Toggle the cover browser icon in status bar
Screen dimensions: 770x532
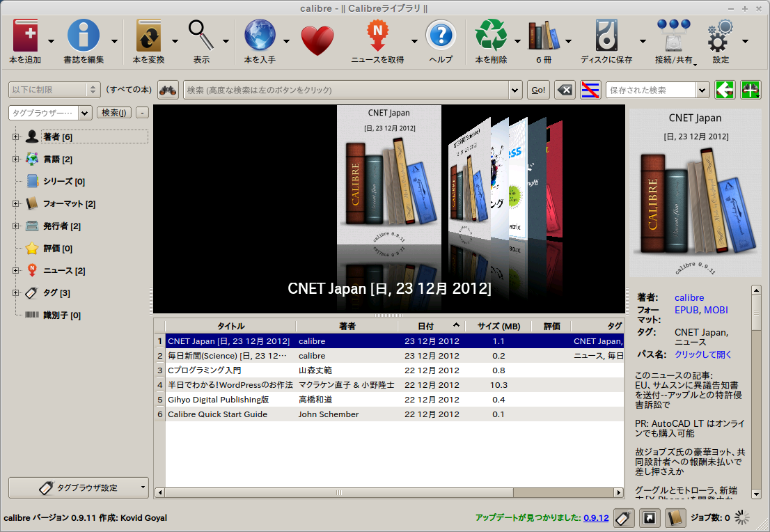649,518
